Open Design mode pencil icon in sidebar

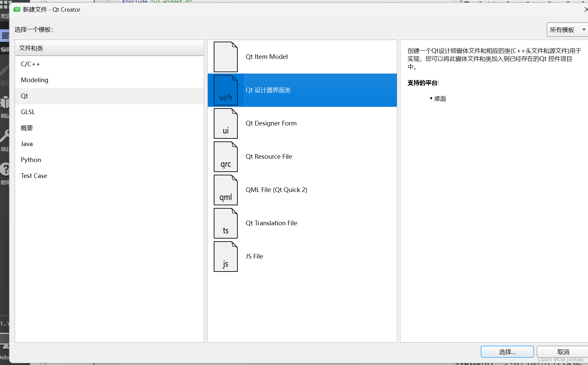click(5, 69)
